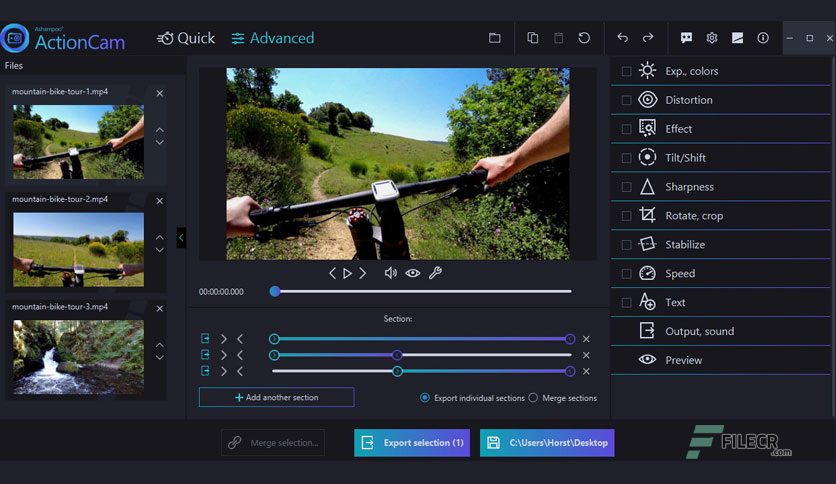Viewport: 836px width, 484px height.
Task: Enable the Sharpness checkbox
Action: click(x=626, y=187)
